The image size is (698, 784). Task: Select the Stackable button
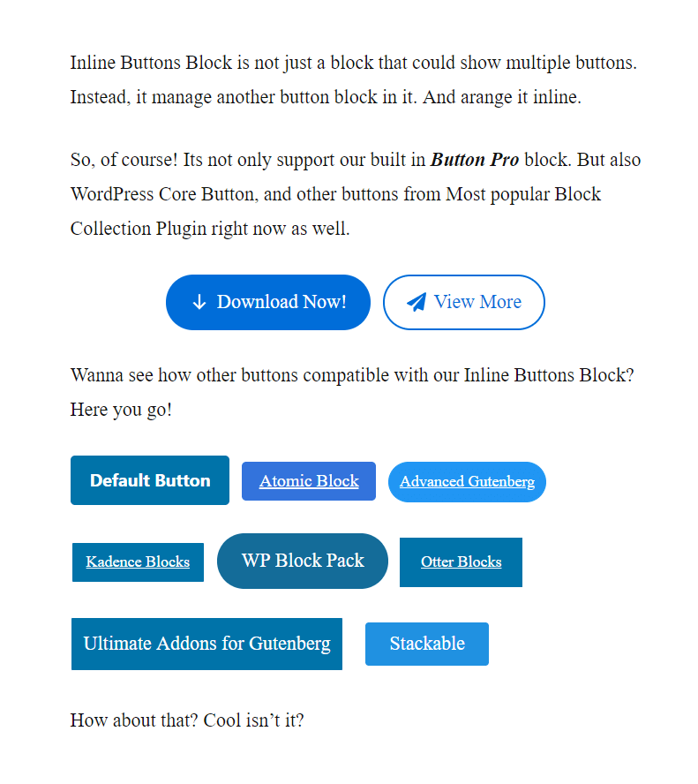tap(427, 644)
